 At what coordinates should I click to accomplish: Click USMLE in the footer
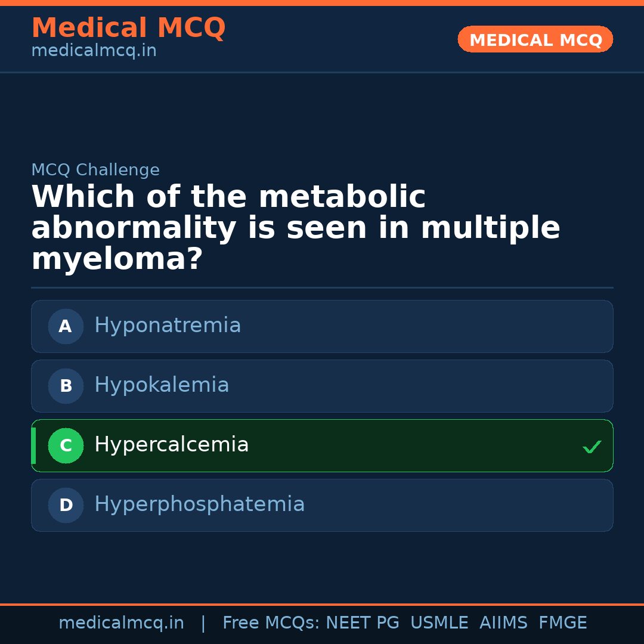[439, 623]
